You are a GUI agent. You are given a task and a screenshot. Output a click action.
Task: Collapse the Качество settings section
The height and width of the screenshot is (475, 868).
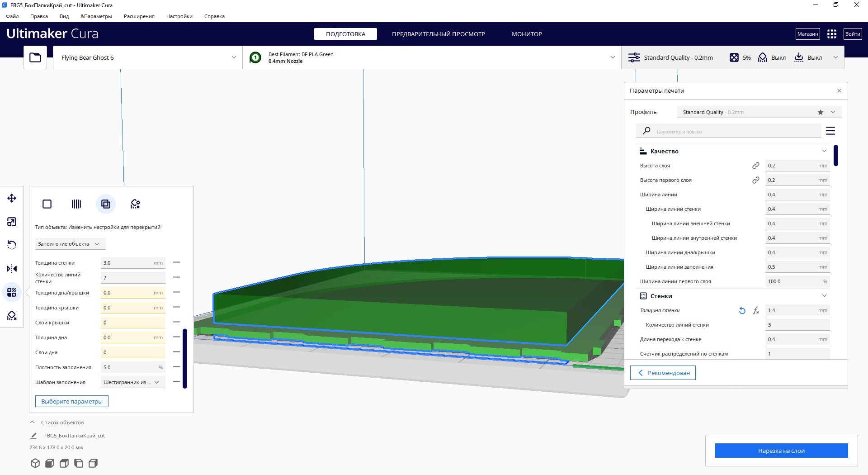[824, 151]
